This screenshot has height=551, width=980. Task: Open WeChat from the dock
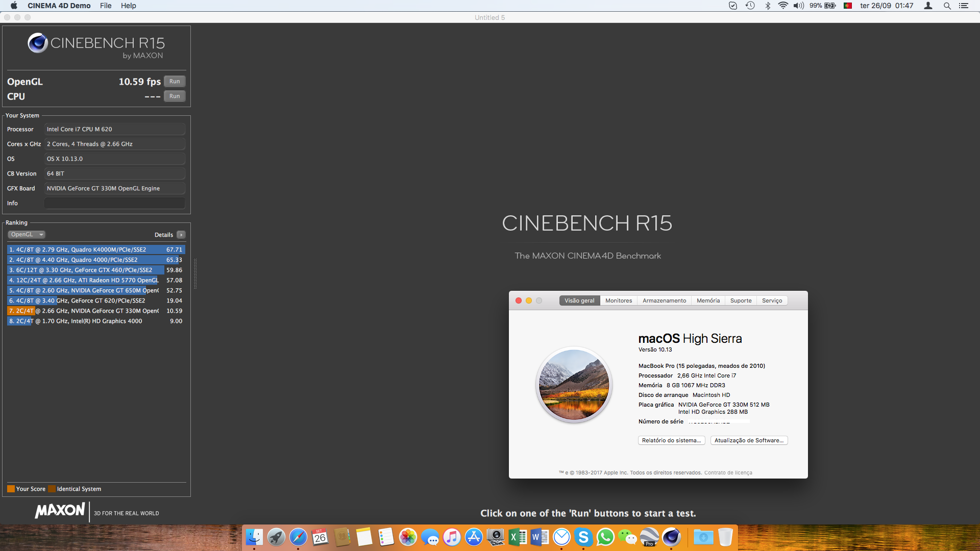click(x=627, y=537)
